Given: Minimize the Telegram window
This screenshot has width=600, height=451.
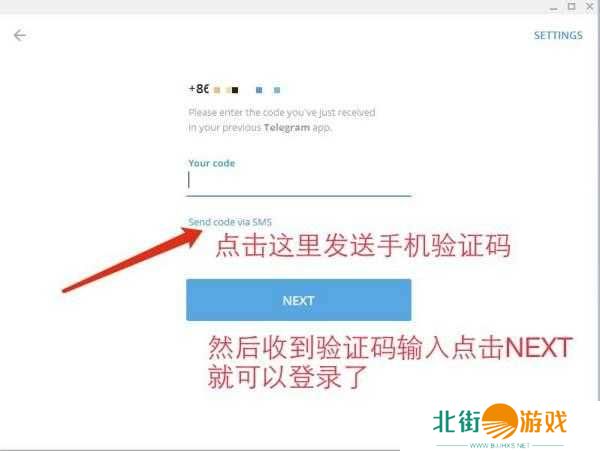Looking at the screenshot, I should (x=554, y=7).
